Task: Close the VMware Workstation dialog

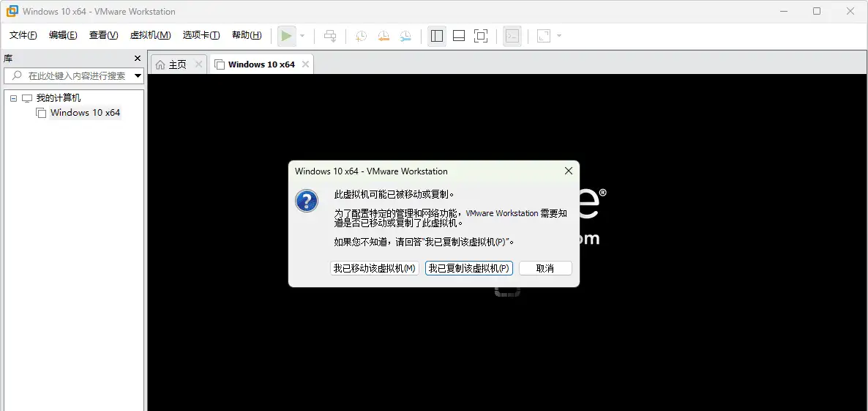Action: click(x=568, y=171)
